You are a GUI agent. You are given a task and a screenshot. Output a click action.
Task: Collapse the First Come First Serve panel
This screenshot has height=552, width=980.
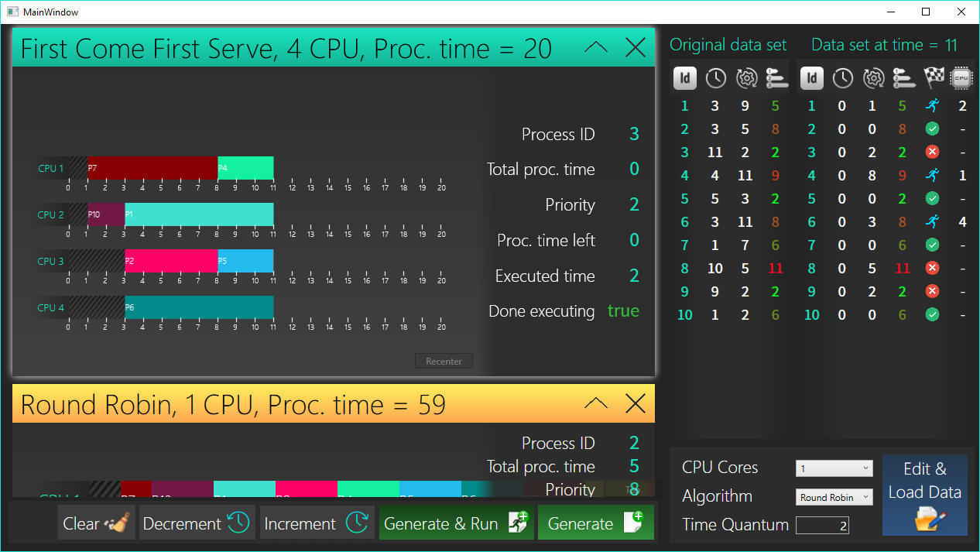coord(596,48)
